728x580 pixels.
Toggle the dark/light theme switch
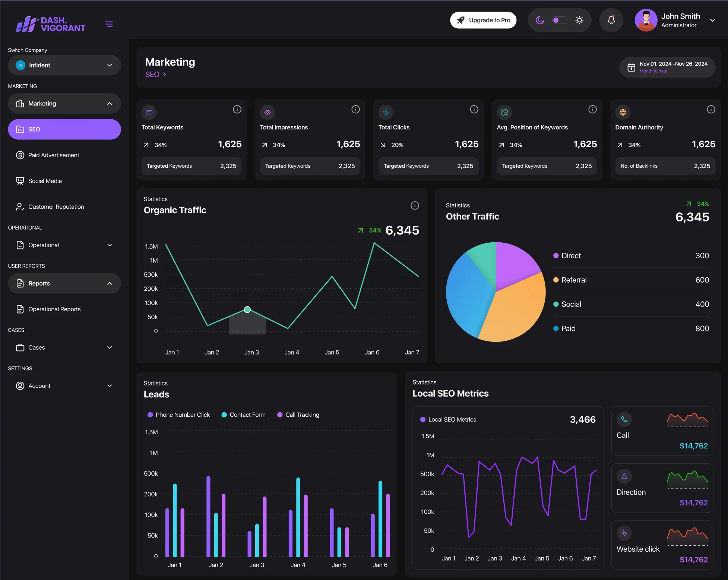559,20
